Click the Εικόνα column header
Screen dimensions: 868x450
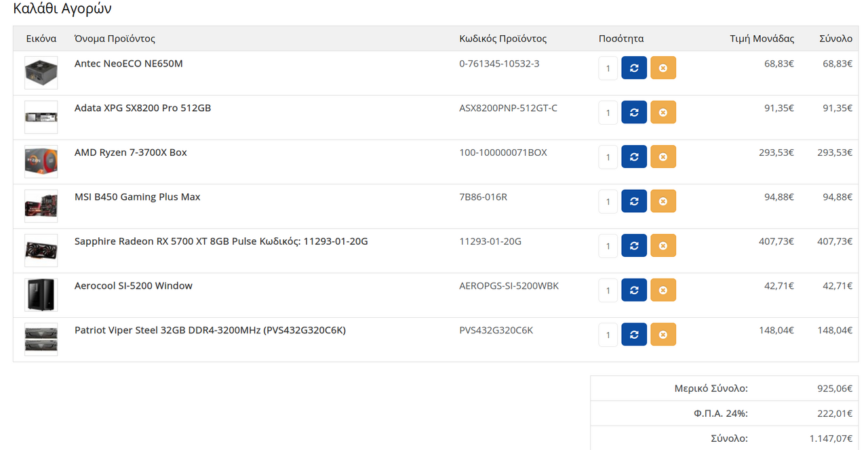click(x=41, y=39)
